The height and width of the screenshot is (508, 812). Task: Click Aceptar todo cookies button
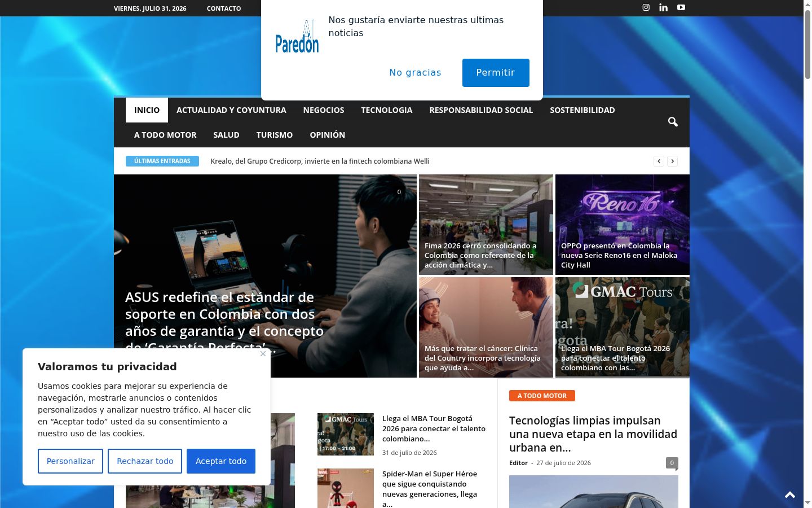coord(221,461)
